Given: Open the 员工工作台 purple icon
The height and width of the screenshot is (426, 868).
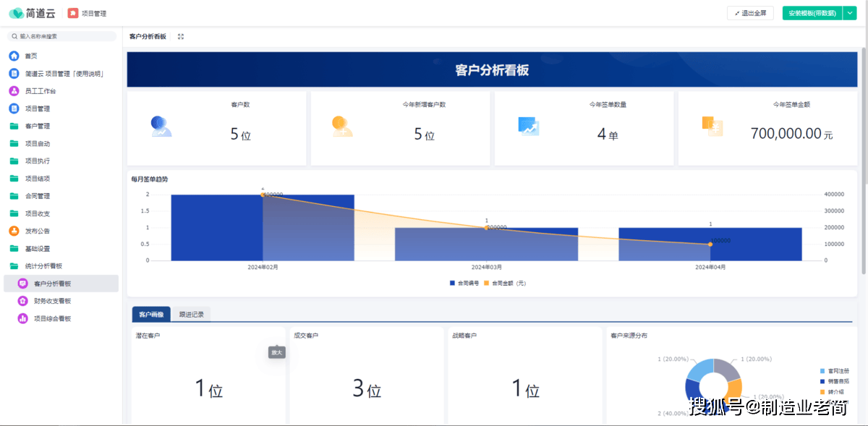Looking at the screenshot, I should click(x=14, y=91).
